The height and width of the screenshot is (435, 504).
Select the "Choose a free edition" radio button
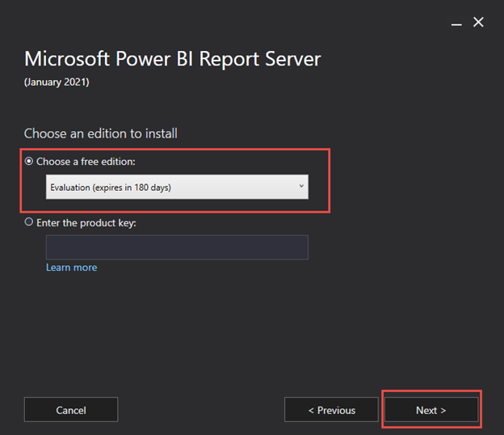(x=30, y=162)
